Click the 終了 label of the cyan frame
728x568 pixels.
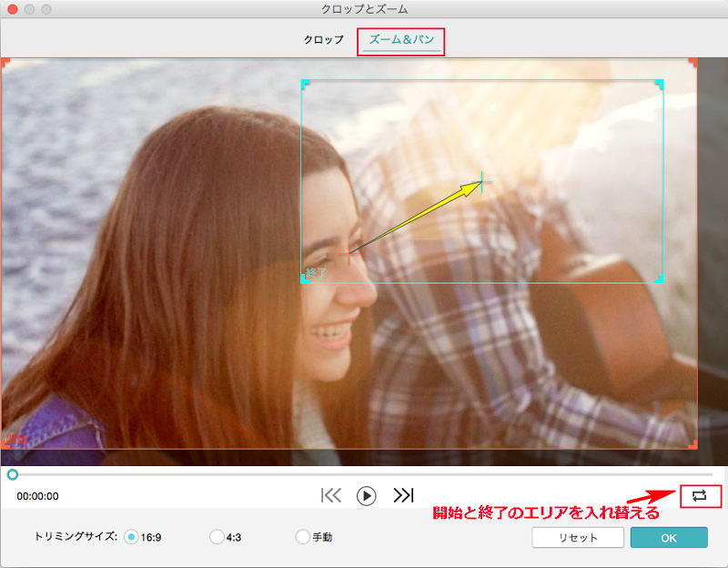[x=316, y=273]
